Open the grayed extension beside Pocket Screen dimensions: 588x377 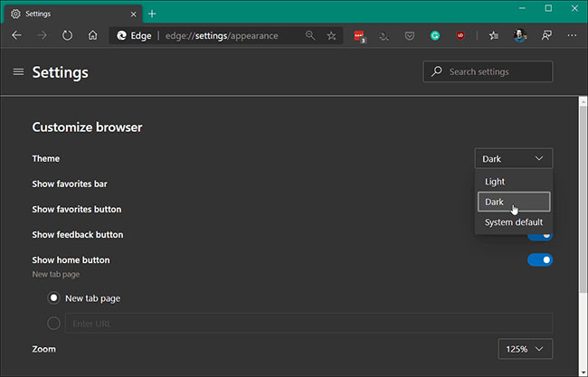pos(384,36)
